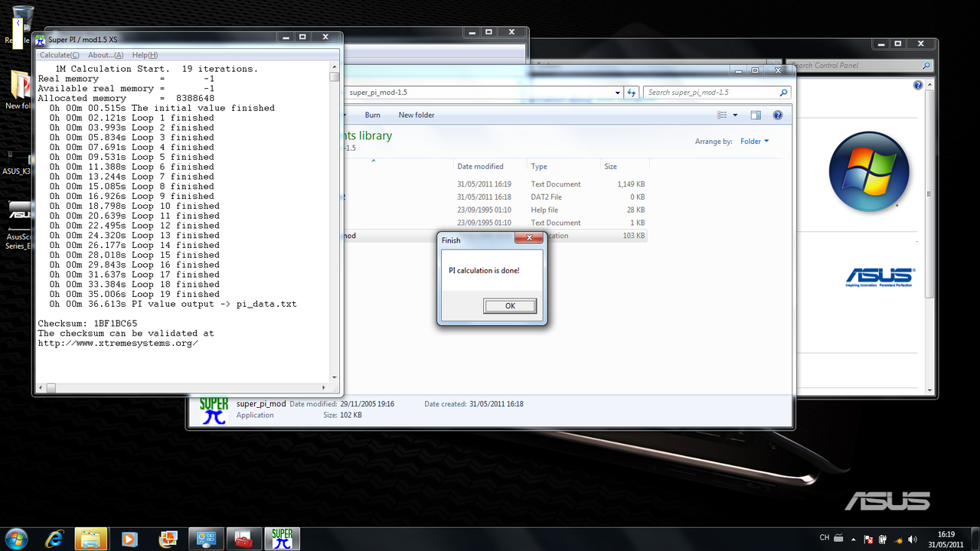
Task: Open Windows Media Player from the taskbar
Action: (x=129, y=539)
